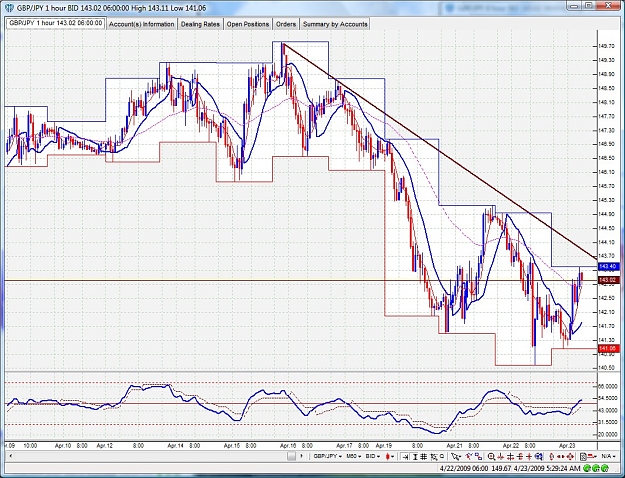Click the horizontal chart scrollbar thumb
Image resolution: width=625 pixels, height=478 pixels.
tap(291, 456)
